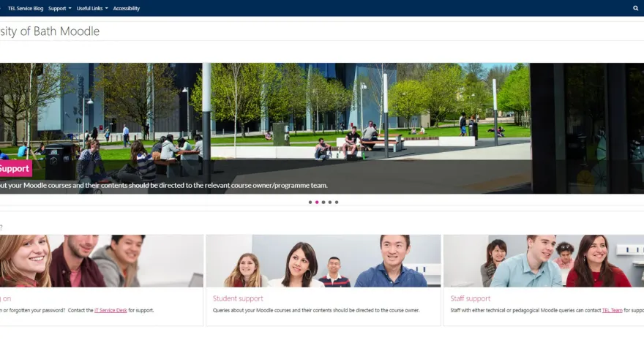The height and width of the screenshot is (351, 644).
Task: Select the fourth carousel slide dot
Action: 330,203
